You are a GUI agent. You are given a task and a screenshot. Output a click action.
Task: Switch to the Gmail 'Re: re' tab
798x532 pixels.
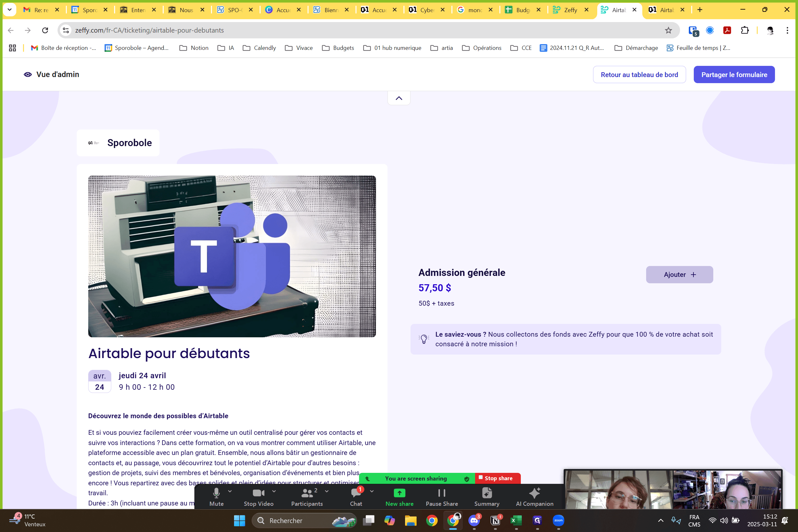(x=41, y=10)
